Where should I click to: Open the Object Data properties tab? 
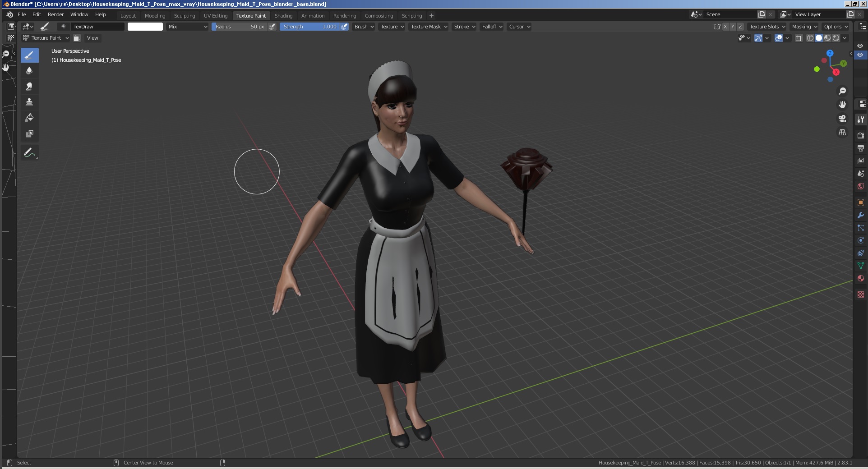[x=861, y=266]
